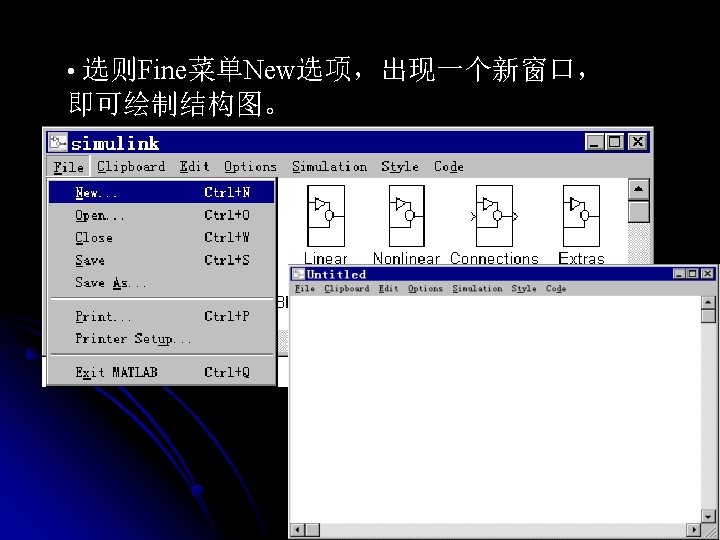Open the Edit menu in Untitled window
Viewport: 720px width, 540px height.
[x=388, y=288]
